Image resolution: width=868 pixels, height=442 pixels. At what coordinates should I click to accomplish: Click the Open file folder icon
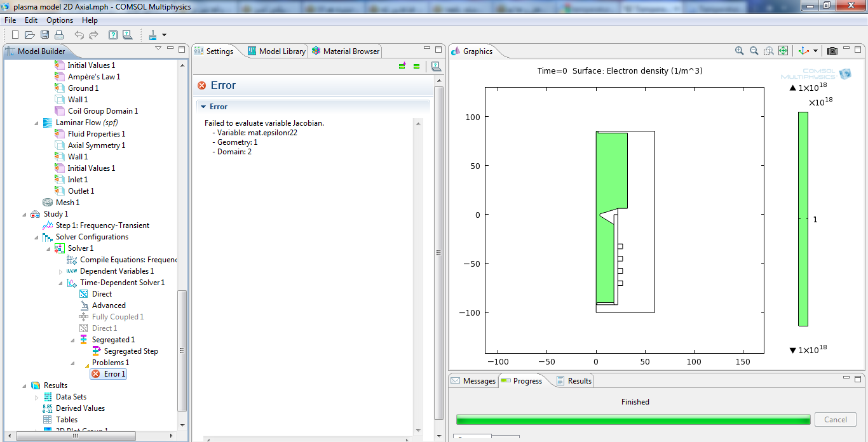[30, 35]
